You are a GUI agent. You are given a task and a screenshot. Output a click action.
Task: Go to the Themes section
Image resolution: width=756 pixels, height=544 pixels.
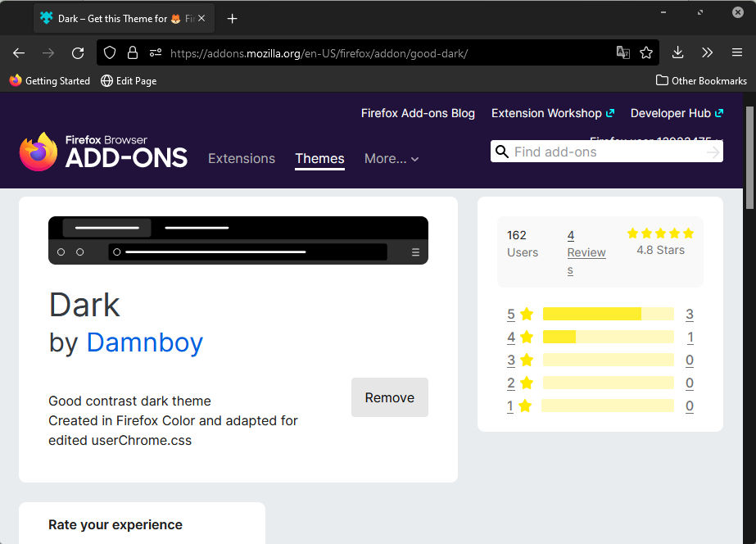pyautogui.click(x=319, y=159)
